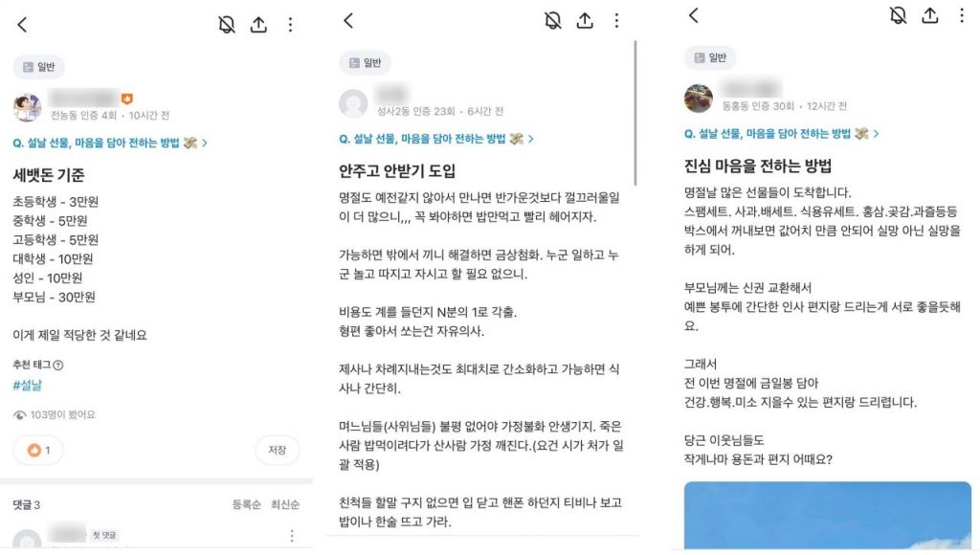Sort comments by 최신순
The height and width of the screenshot is (555, 980).
[285, 504]
